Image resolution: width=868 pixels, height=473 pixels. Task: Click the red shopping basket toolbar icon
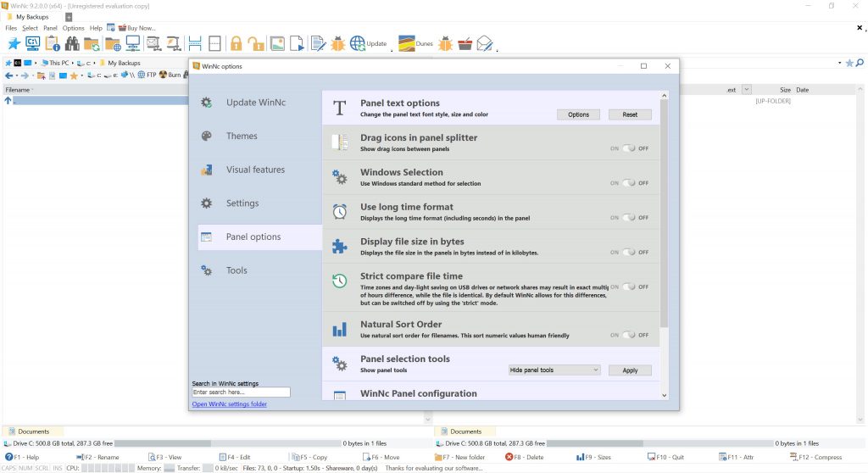click(x=465, y=43)
